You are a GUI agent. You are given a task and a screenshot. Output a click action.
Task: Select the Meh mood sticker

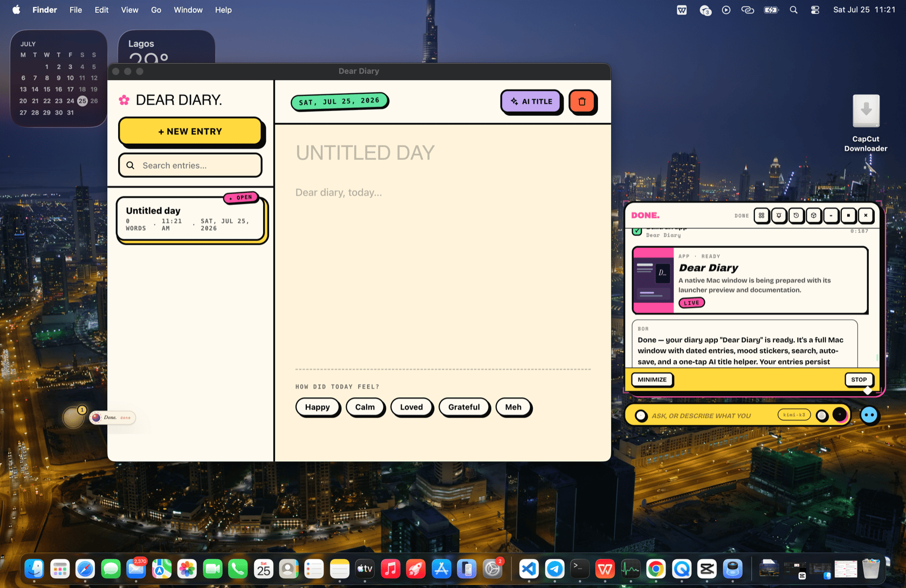point(513,407)
